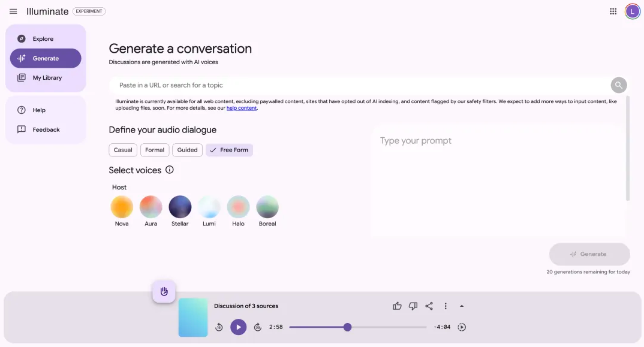Skip forward thirty seconds

pyautogui.click(x=257, y=327)
